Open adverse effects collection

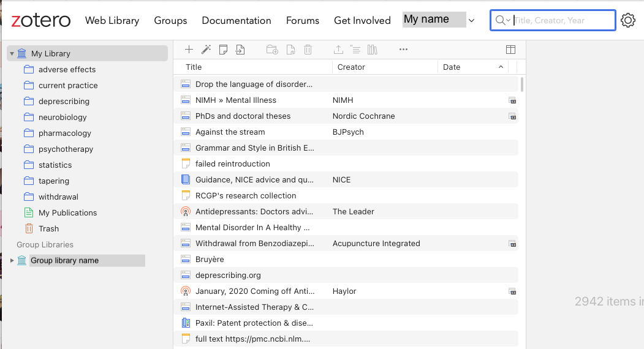(x=67, y=69)
